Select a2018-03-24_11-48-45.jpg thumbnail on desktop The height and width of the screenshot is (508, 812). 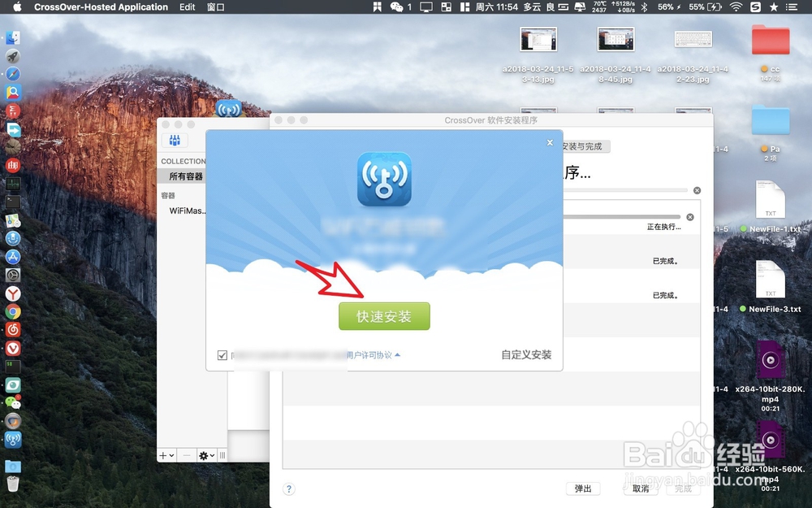(x=615, y=39)
